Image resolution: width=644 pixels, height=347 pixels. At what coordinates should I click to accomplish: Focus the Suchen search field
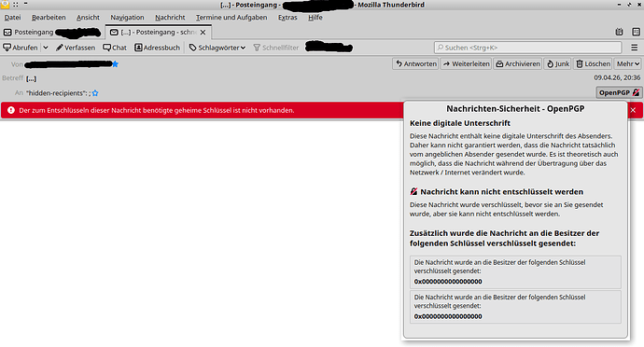click(527, 48)
